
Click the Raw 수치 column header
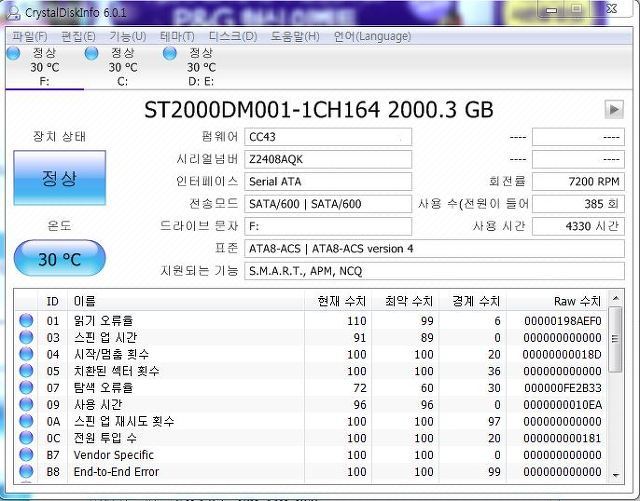[557, 301]
